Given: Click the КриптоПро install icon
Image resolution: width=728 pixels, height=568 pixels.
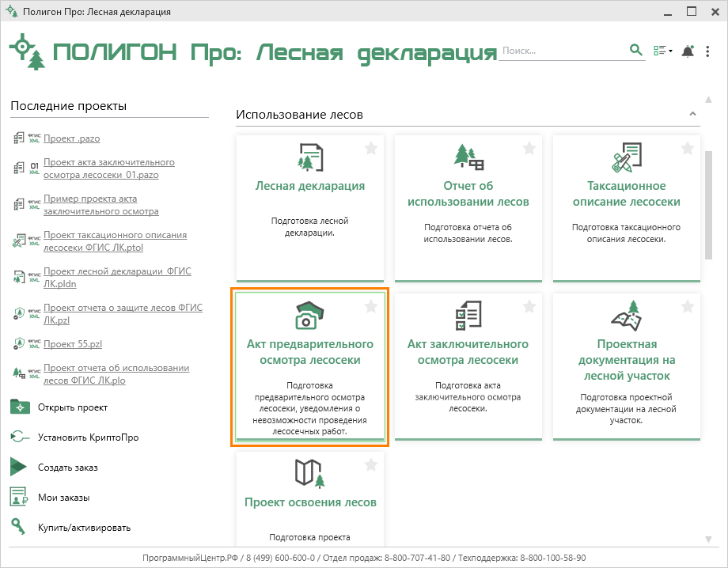Looking at the screenshot, I should click(x=20, y=437).
